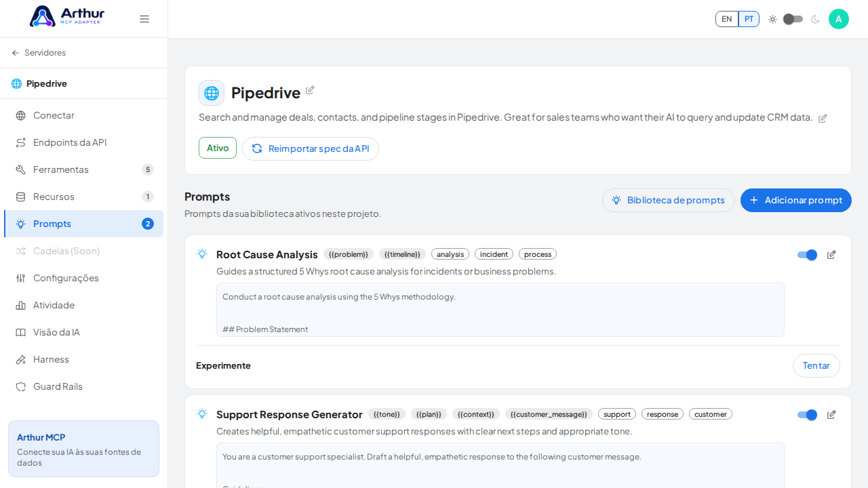Click the Reimportar spec da API button
Image resolution: width=868 pixels, height=488 pixels.
pos(311,148)
